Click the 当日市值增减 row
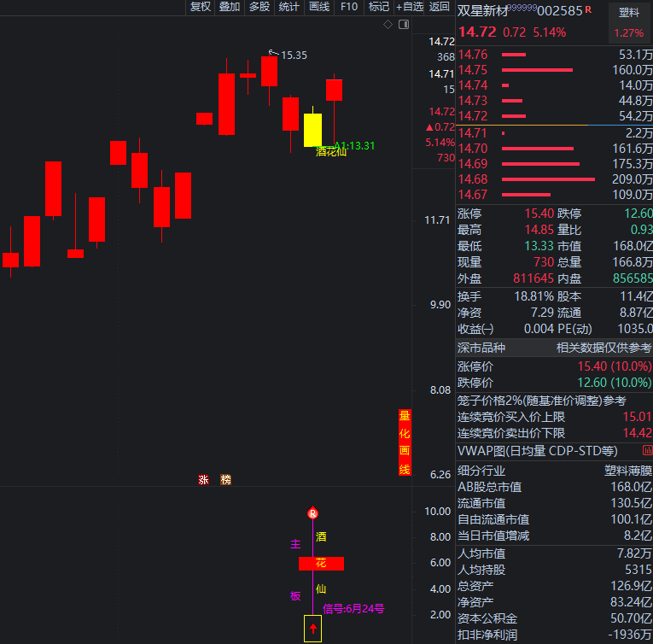 tap(554, 536)
